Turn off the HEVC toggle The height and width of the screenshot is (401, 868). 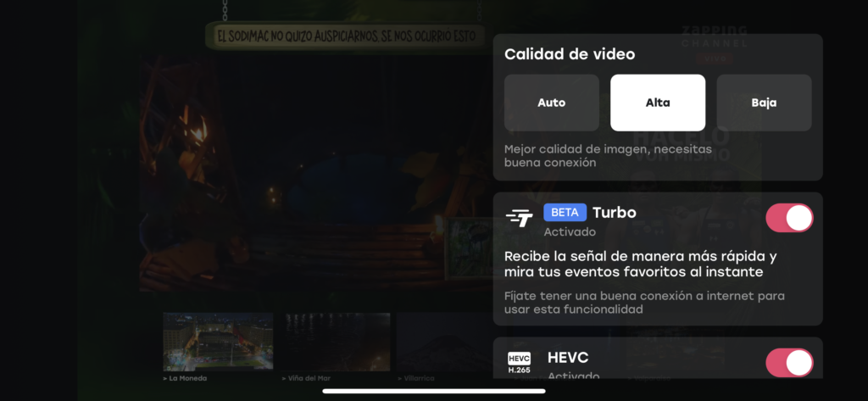(x=789, y=363)
